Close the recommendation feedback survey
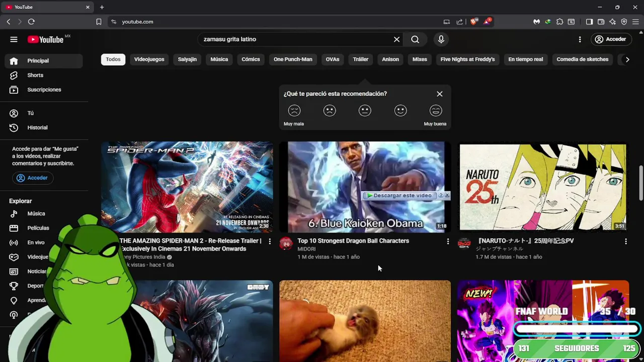This screenshot has height=362, width=644. 440,94
